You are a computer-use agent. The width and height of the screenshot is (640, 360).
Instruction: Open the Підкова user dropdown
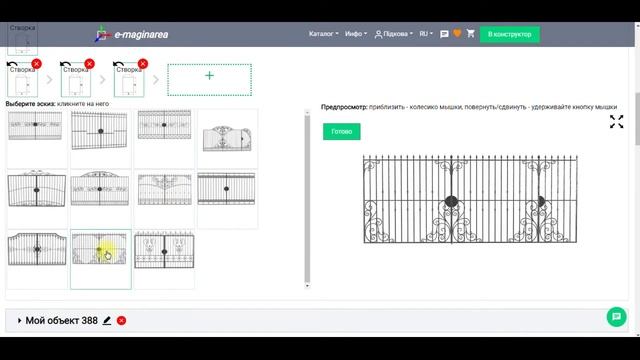[x=393, y=34]
